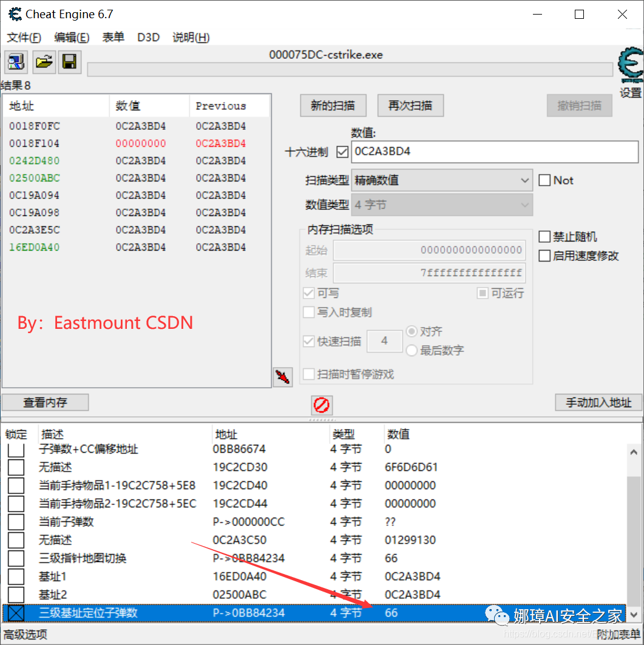This screenshot has width=644, height=645.
Task: Open the 扫描类型 dropdown
Action: click(442, 180)
